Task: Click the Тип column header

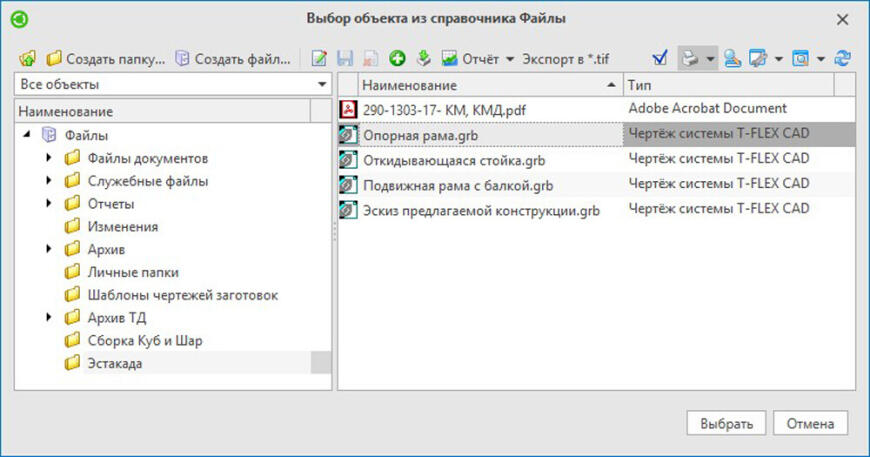Action: 729,85
